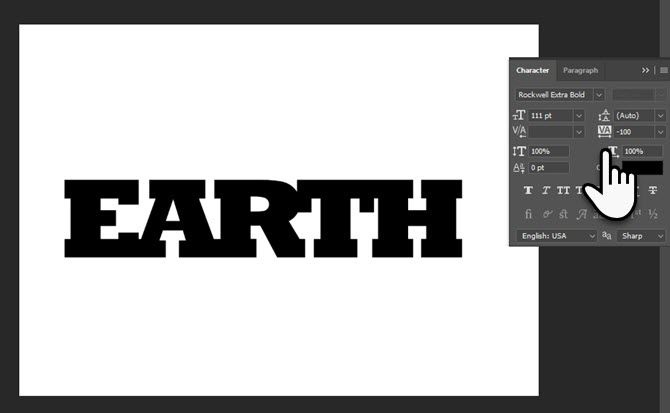The width and height of the screenshot is (670, 413).
Task: Expand the tracking -100 dropdown arrow
Action: pyautogui.click(x=661, y=132)
